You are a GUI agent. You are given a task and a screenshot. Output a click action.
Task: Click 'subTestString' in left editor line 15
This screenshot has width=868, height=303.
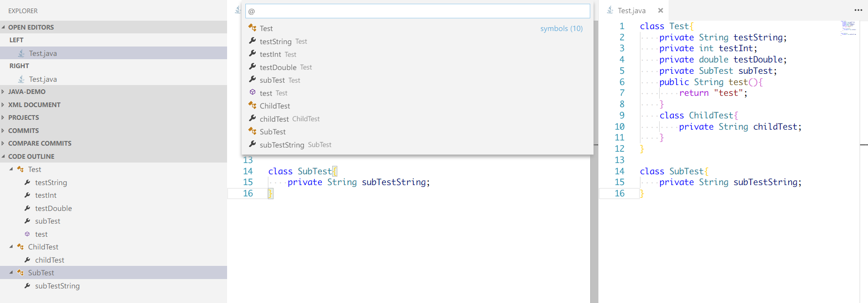coord(394,182)
